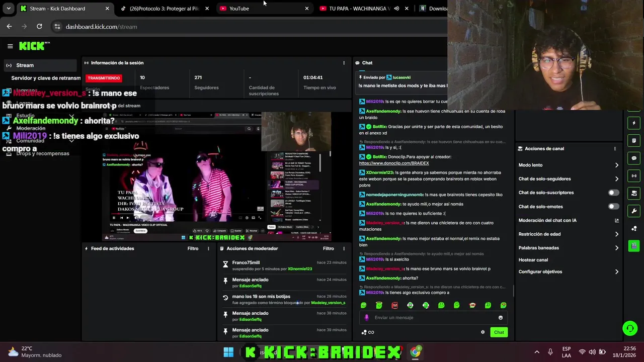Viewport: 644px width, 362px height.
Task: Open Chrome from the taskbar
Action: click(x=415, y=352)
